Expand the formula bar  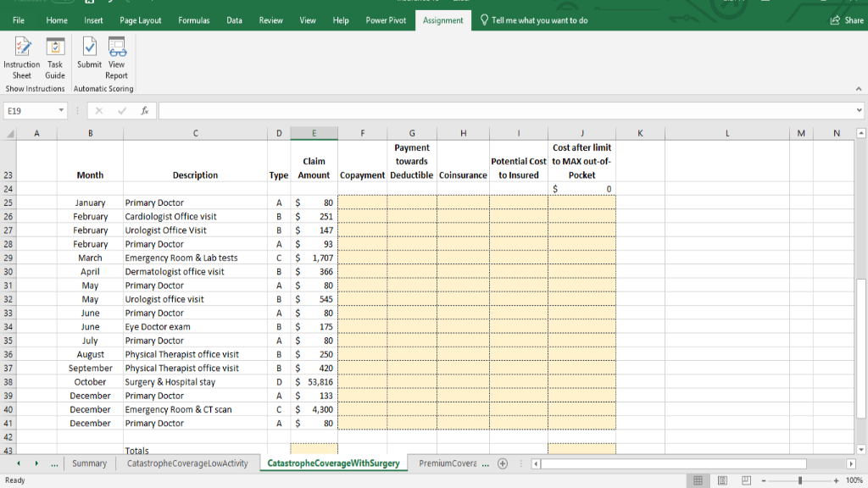[x=859, y=109]
